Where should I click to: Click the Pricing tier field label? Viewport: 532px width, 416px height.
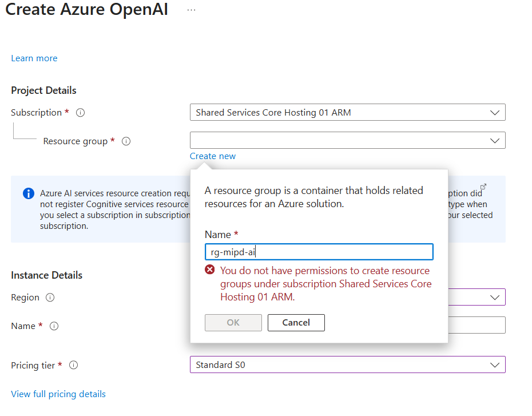coord(33,366)
